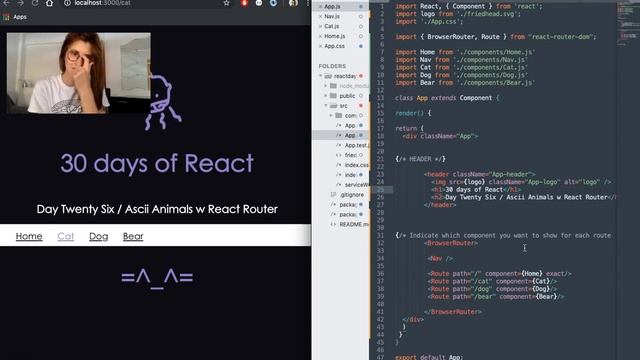Click the node_modules folder icon
The height and width of the screenshot is (360, 640).
333,86
